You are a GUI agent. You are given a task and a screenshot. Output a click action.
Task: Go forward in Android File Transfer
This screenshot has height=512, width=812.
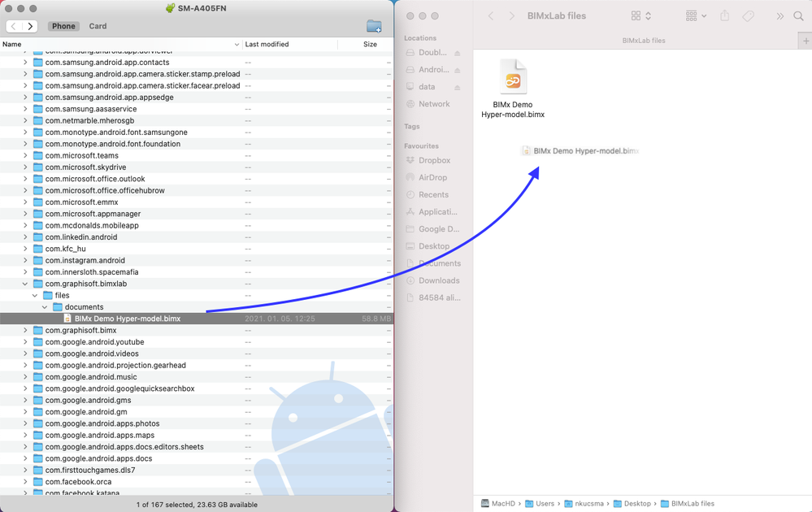coord(30,26)
